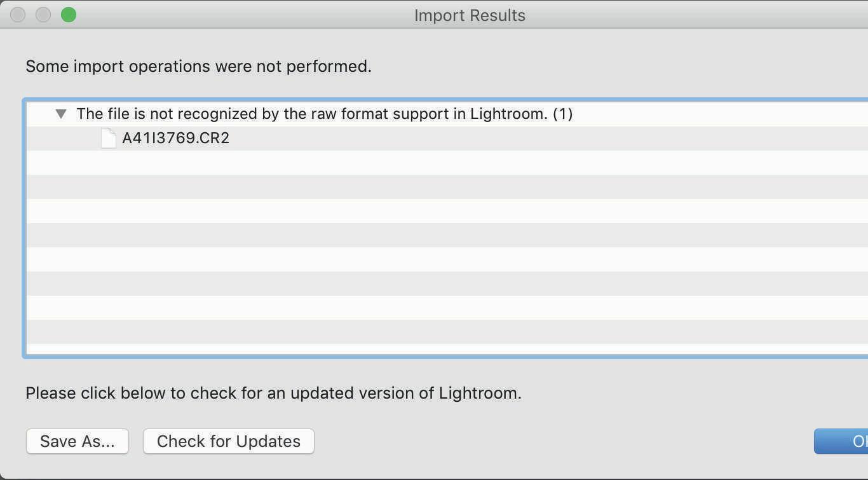This screenshot has width=868, height=480.
Task: Click the Import Results window title
Action: click(470, 15)
